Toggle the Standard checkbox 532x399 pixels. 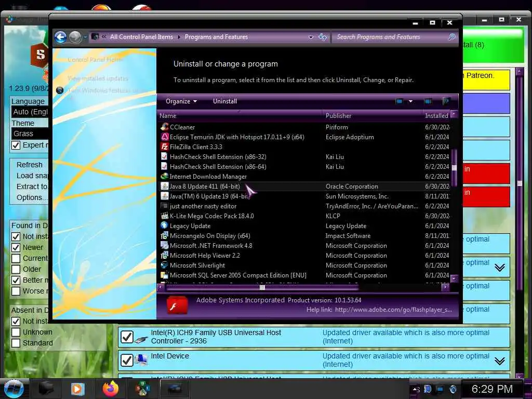16,343
